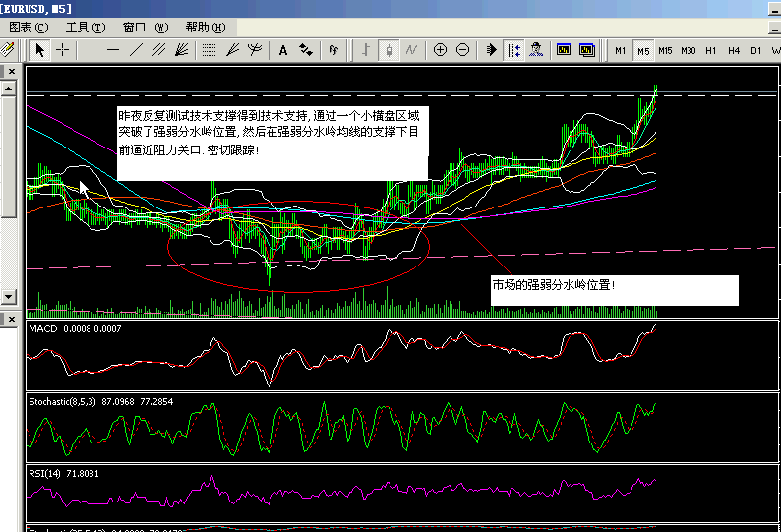Zoom in with the plus magnifier
Image resolution: width=781 pixels, height=532 pixels.
(440, 50)
